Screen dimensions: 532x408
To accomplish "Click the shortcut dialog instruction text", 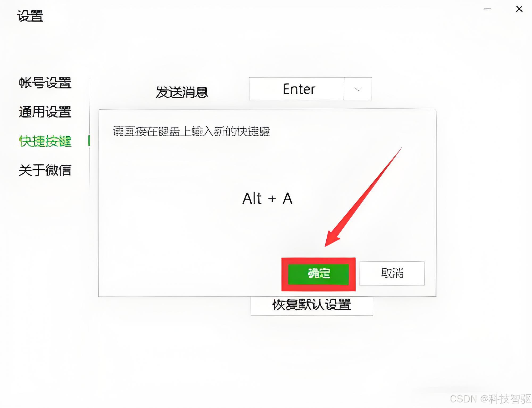I will point(192,131).
